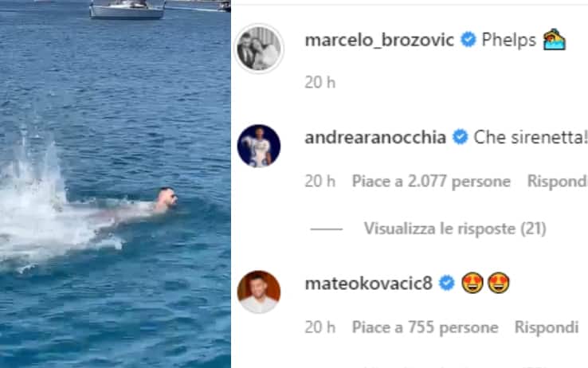Click 20 h timestamp under Brozovic comment

point(319,83)
